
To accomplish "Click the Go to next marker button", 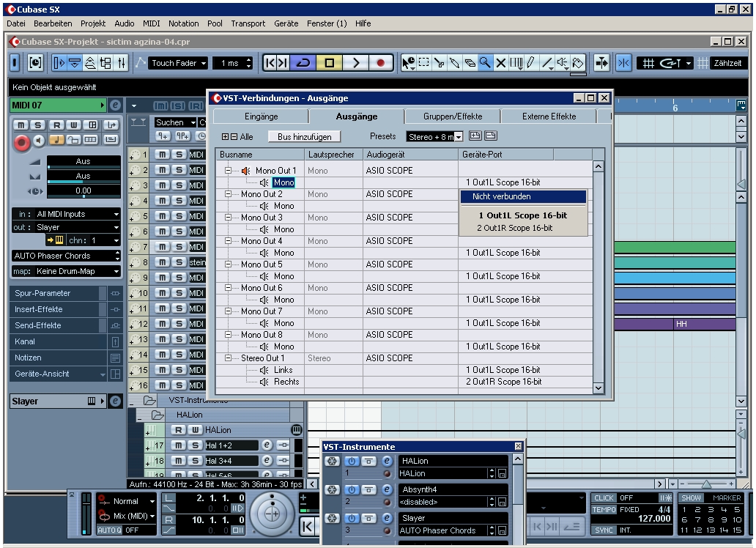I will pos(283,63).
